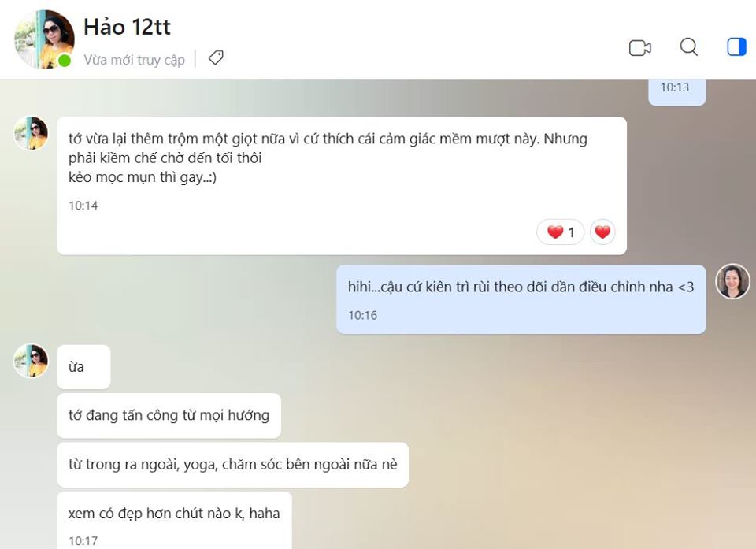Viewport: 756px width, 549px height.
Task: Click the avatar beside the 10:14 message
Action: [31, 134]
